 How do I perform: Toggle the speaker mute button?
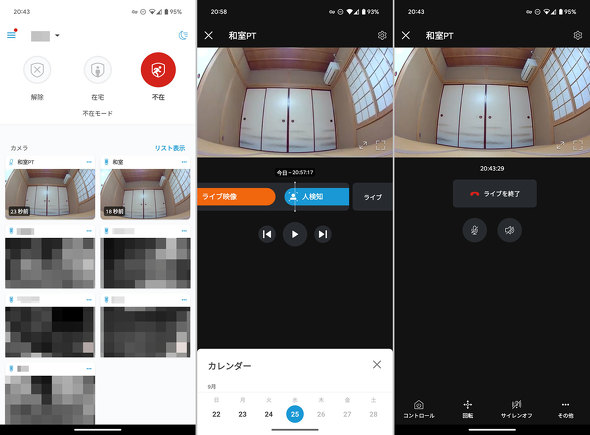pyautogui.click(x=509, y=230)
